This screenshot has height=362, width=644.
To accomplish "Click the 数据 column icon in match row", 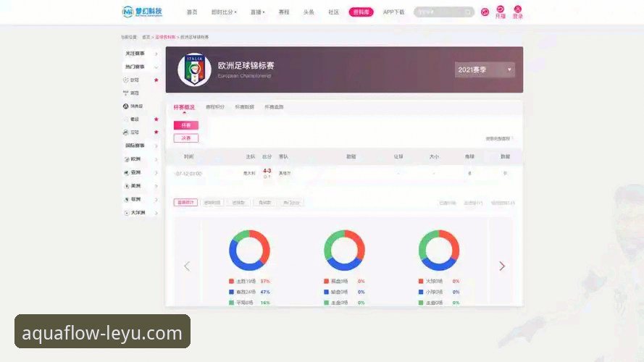I will pyautogui.click(x=505, y=173).
